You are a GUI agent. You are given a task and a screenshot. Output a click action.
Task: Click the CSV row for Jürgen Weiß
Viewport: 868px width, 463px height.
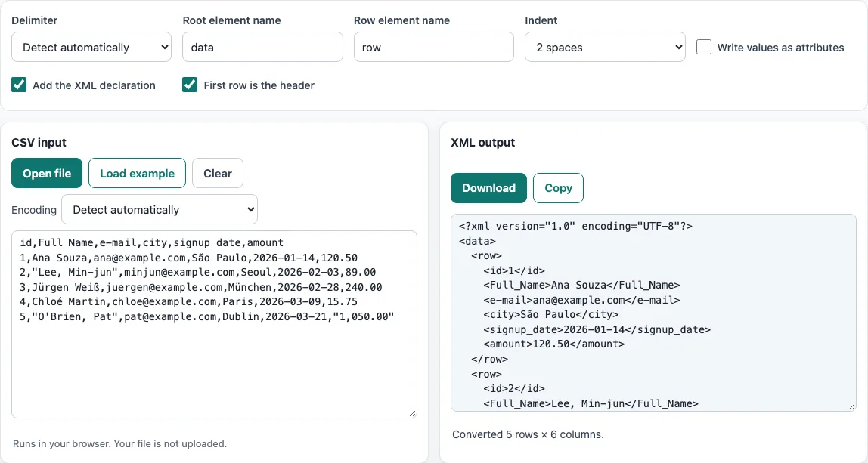[x=201, y=287]
